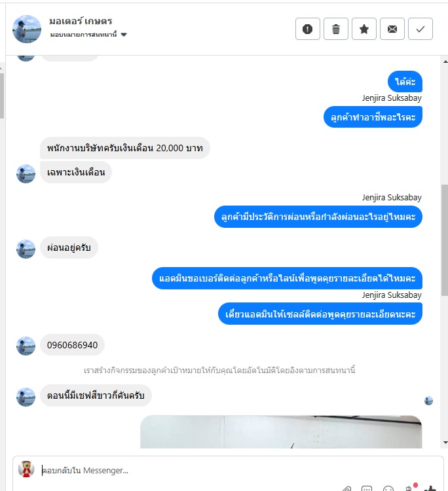Click the chat scrollbar thumb

click(445, 240)
